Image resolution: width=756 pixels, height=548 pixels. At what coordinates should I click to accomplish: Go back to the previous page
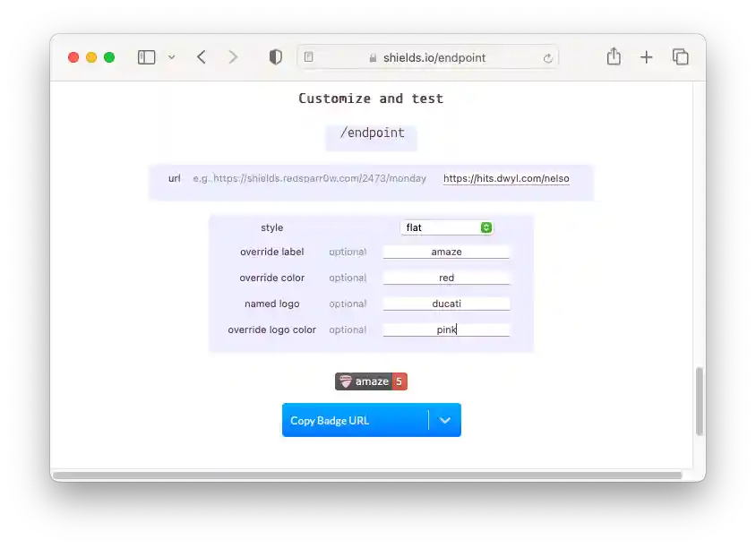click(202, 57)
